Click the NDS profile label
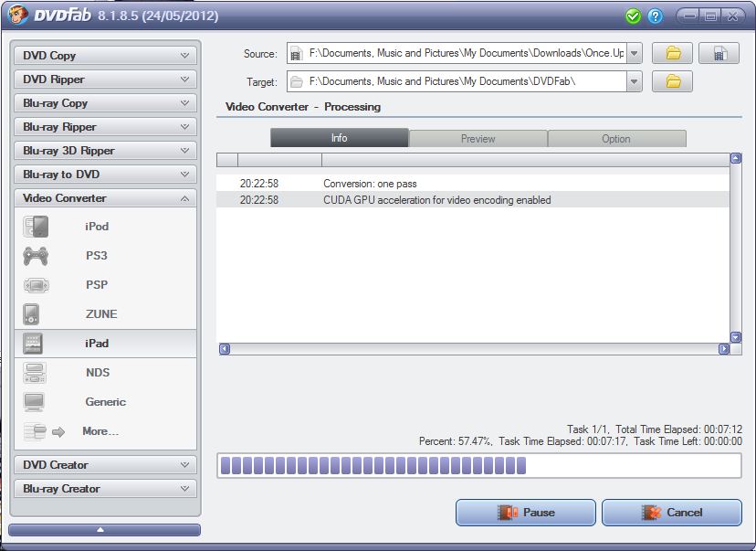756x551 pixels. click(x=98, y=373)
